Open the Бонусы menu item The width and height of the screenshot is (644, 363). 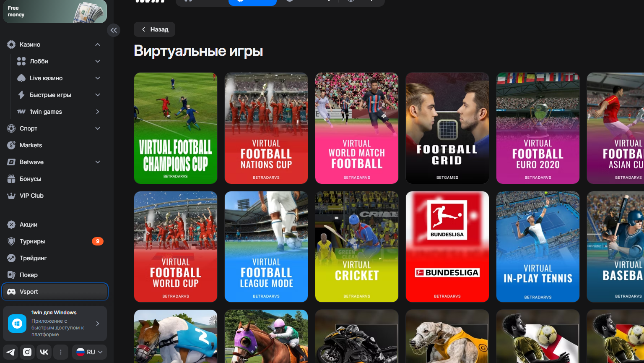click(x=55, y=179)
